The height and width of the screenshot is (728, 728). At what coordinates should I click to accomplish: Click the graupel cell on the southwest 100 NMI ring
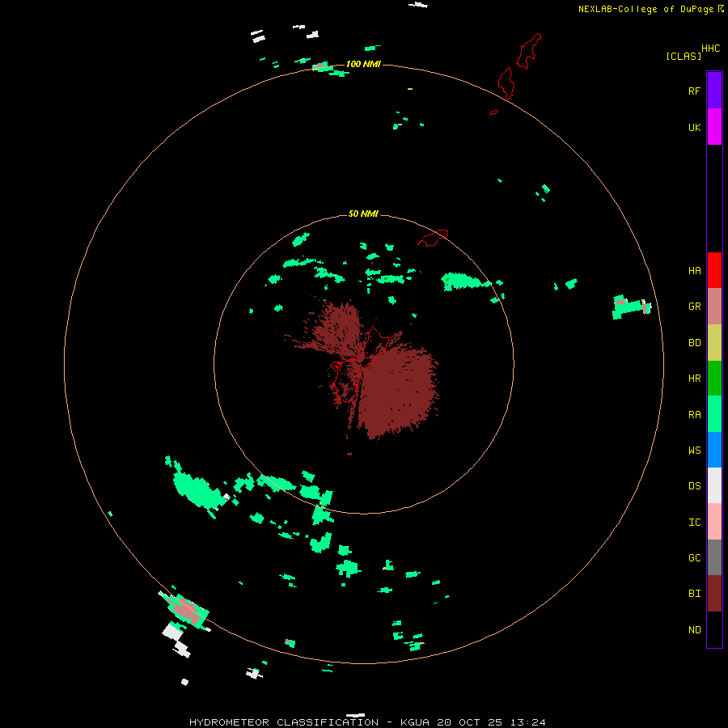(x=187, y=610)
